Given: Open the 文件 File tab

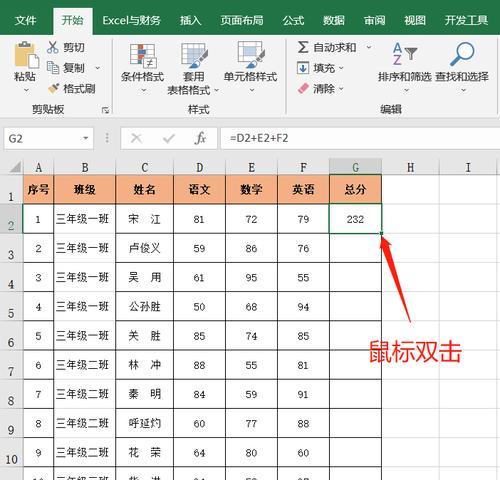Looking at the screenshot, I should point(25,21).
